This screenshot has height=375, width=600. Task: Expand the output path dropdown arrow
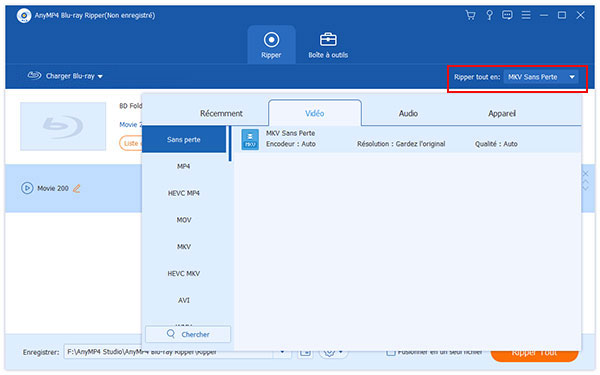coord(282,352)
